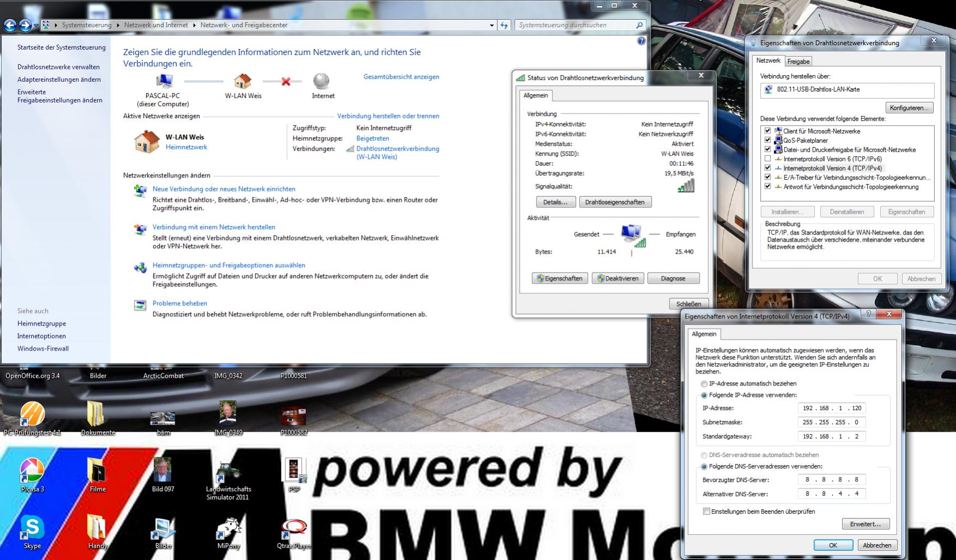This screenshot has height=560, width=956.
Task: Click the Internet globe icon in network map
Action: (x=321, y=81)
